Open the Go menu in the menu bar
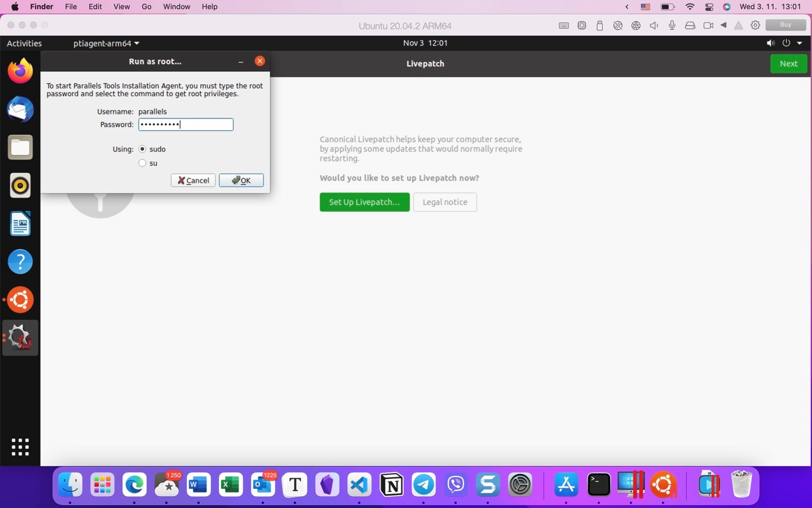The height and width of the screenshot is (508, 812). (146, 7)
